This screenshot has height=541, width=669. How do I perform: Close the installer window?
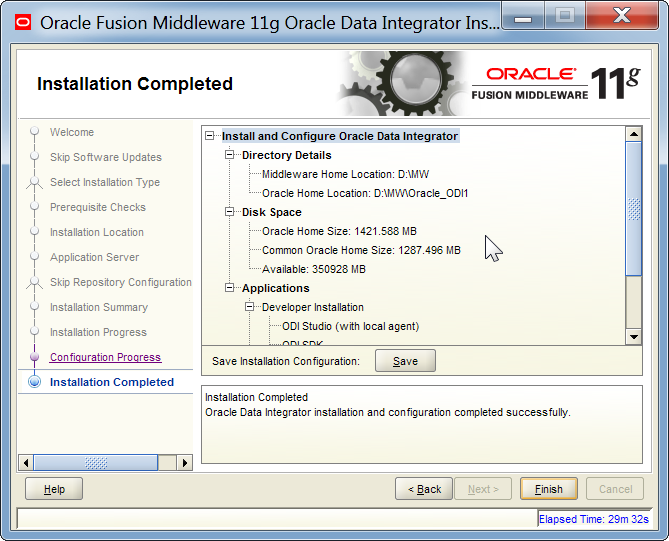(622, 16)
